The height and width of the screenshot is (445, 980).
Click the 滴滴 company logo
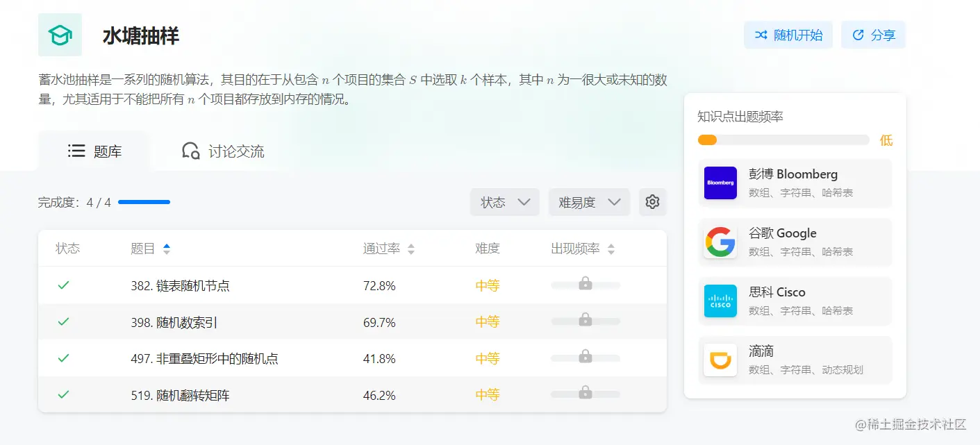720,360
